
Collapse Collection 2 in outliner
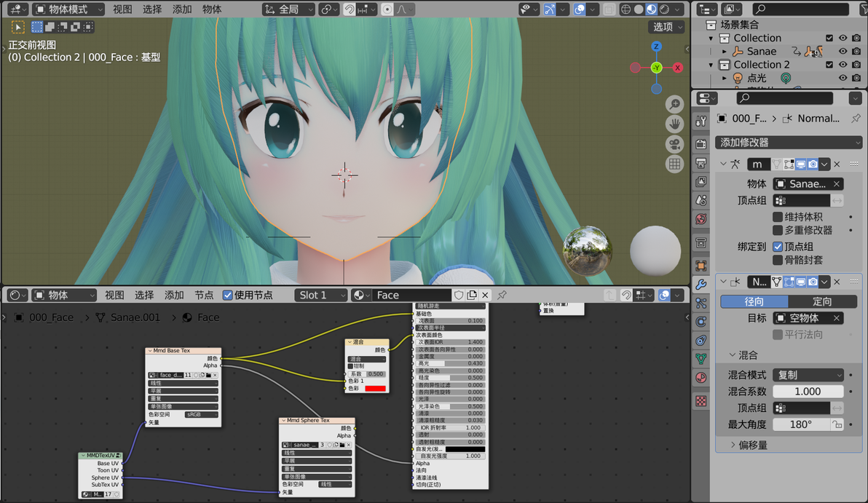point(711,65)
